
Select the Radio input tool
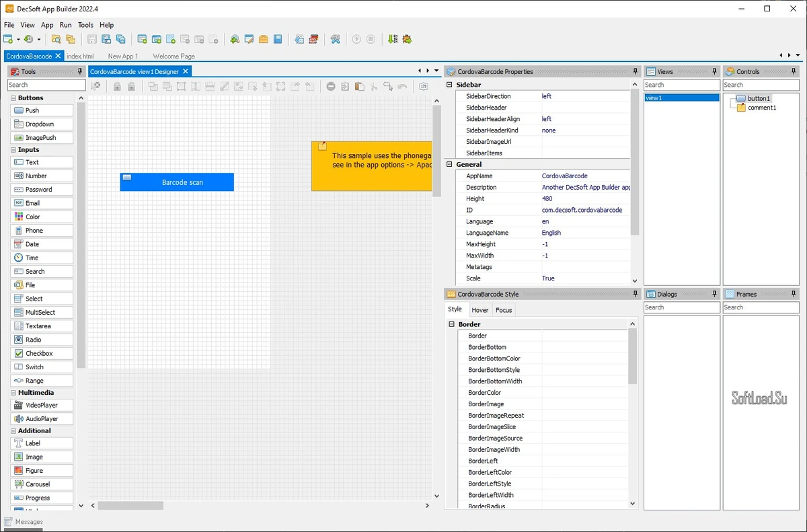pos(42,340)
